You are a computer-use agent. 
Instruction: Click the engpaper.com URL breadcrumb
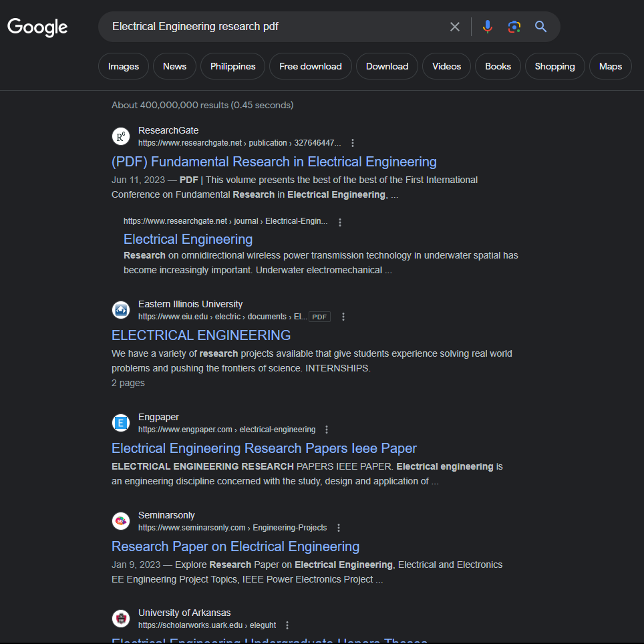(x=226, y=430)
